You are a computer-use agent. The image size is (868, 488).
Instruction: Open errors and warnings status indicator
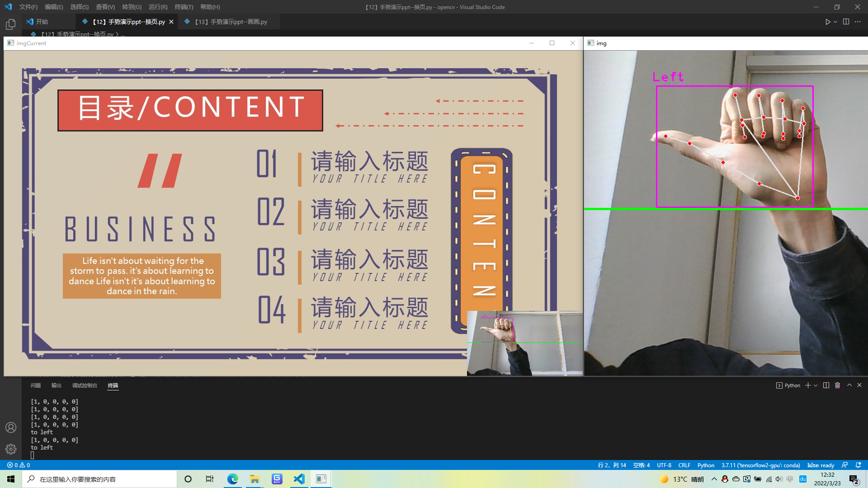point(19,465)
